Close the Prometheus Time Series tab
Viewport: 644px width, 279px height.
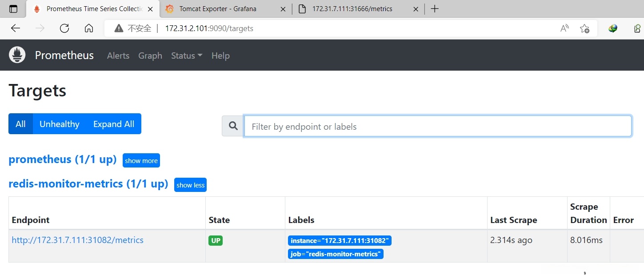(151, 9)
